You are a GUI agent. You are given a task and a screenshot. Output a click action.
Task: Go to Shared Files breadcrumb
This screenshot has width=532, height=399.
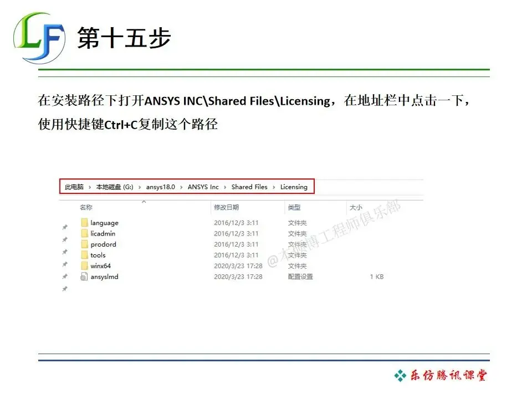click(x=249, y=187)
